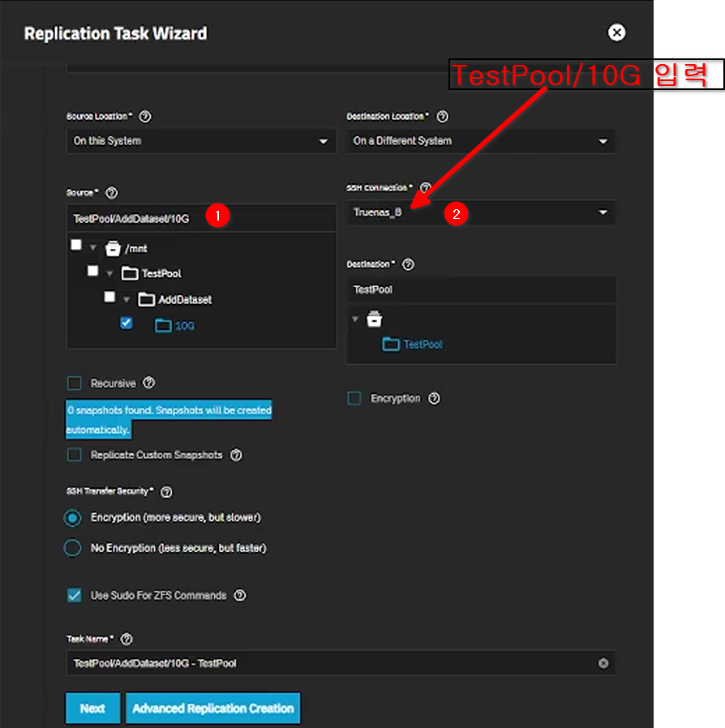The height and width of the screenshot is (728, 725).
Task: Click help icon next to Destination Location
Action: [x=442, y=117]
